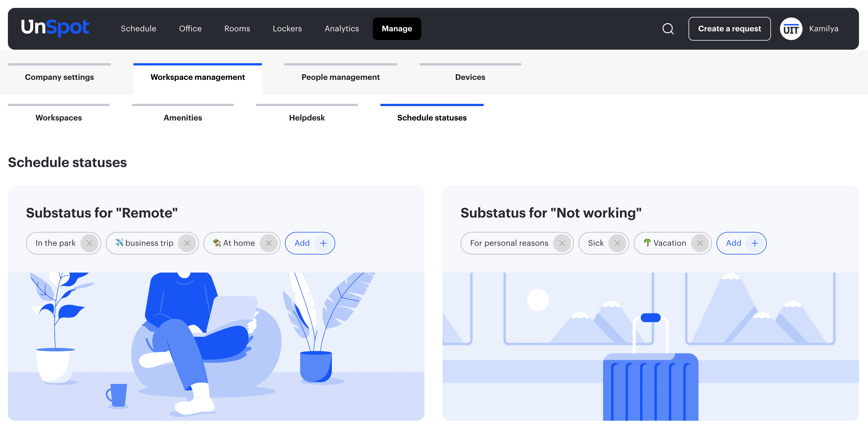The image size is (868, 430).
Task: Remove the "Sick" substatus
Action: [617, 243]
